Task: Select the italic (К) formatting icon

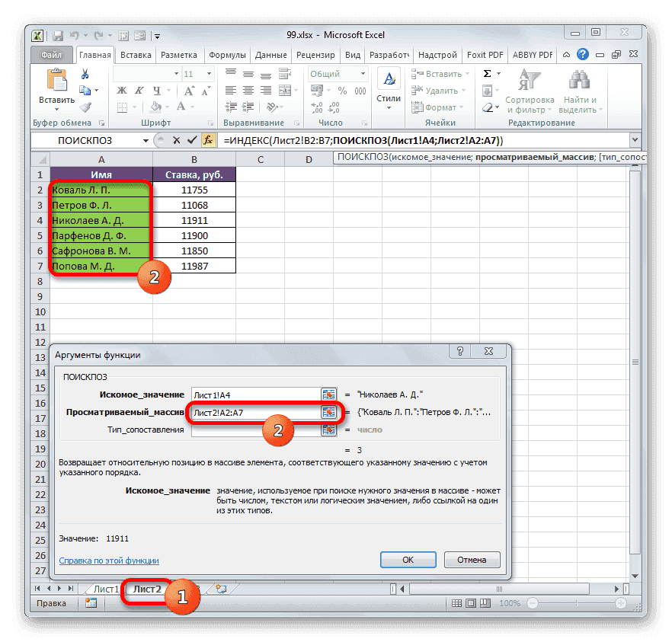Action: click(139, 91)
